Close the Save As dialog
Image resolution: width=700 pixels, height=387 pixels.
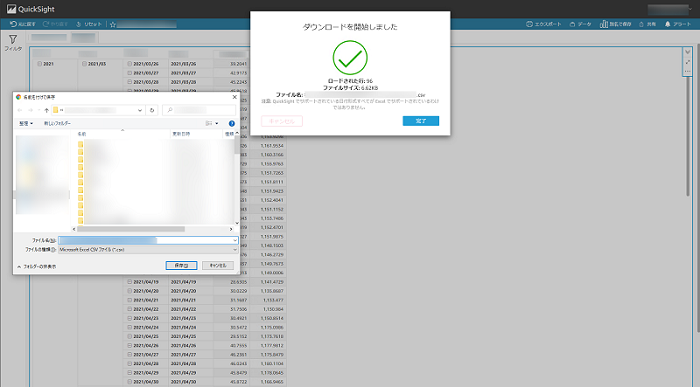pos(234,97)
